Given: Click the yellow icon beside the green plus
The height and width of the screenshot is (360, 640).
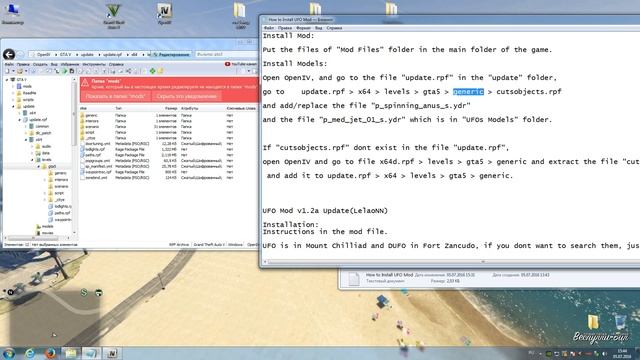Looking at the screenshot, I should [x=160, y=71].
